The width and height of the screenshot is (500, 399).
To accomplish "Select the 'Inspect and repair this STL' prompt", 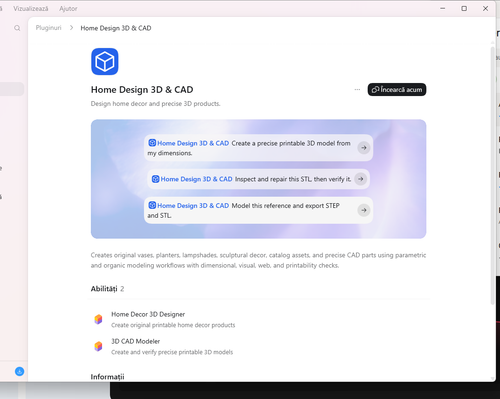I will click(258, 179).
